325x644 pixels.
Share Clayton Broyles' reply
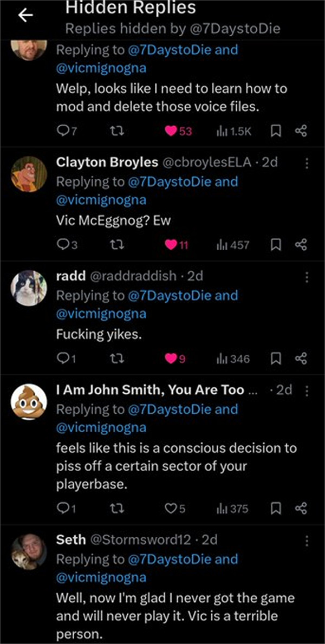[301, 245]
